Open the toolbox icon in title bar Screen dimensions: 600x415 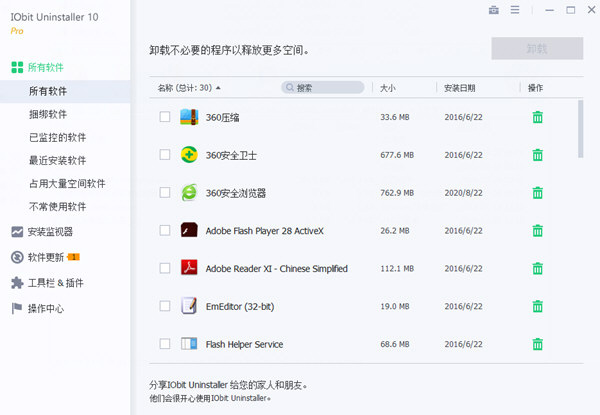point(493,10)
